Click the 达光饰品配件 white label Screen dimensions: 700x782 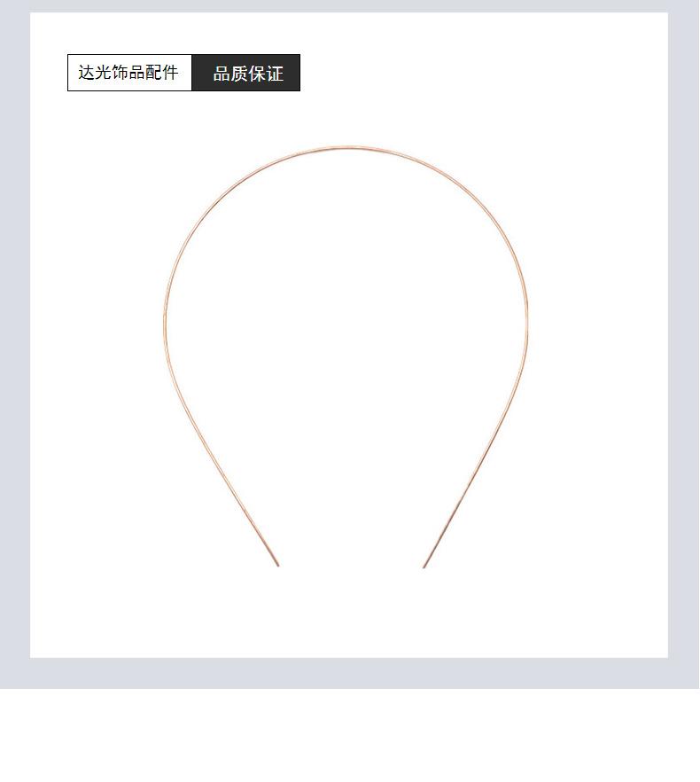(x=129, y=73)
